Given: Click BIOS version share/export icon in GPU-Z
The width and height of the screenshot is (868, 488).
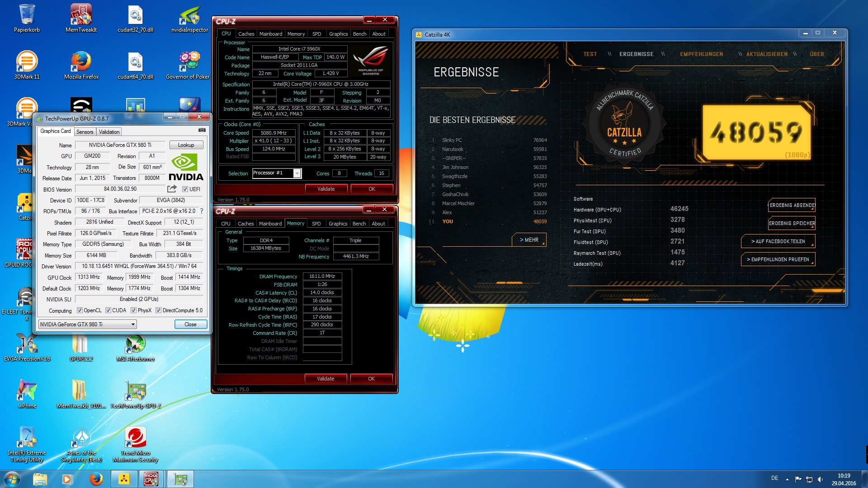Looking at the screenshot, I should (x=172, y=189).
